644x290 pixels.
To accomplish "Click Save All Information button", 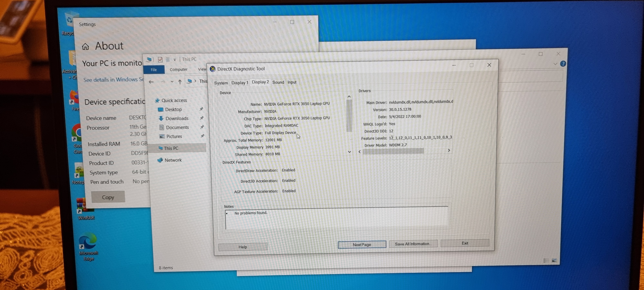I will (x=413, y=244).
